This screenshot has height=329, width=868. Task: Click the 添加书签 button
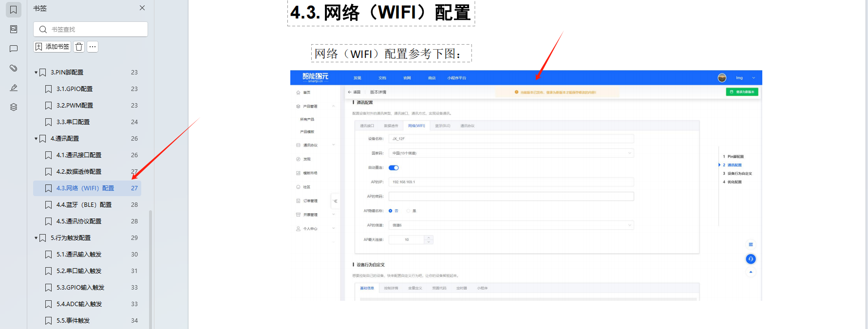(52, 47)
